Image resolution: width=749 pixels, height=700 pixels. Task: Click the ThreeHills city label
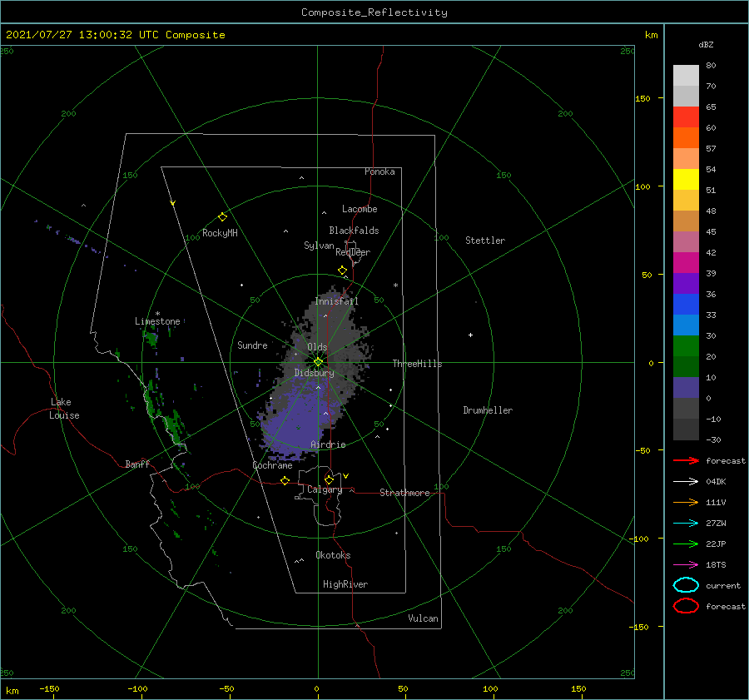pyautogui.click(x=417, y=364)
